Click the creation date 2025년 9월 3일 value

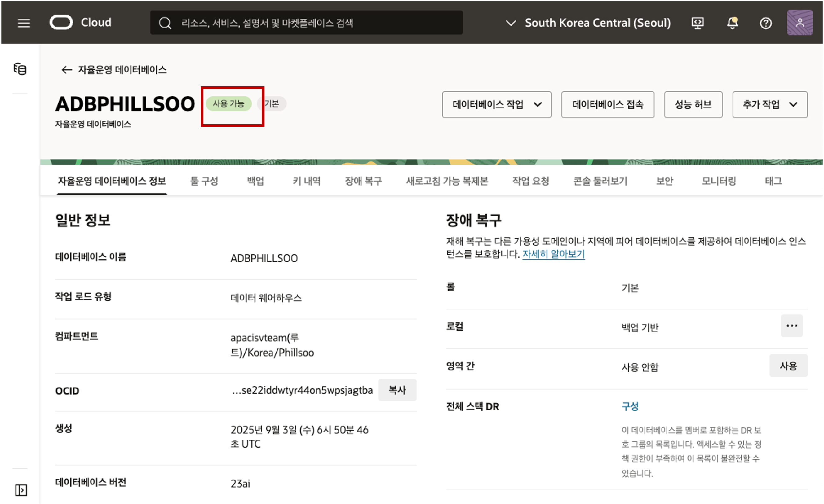point(299,436)
